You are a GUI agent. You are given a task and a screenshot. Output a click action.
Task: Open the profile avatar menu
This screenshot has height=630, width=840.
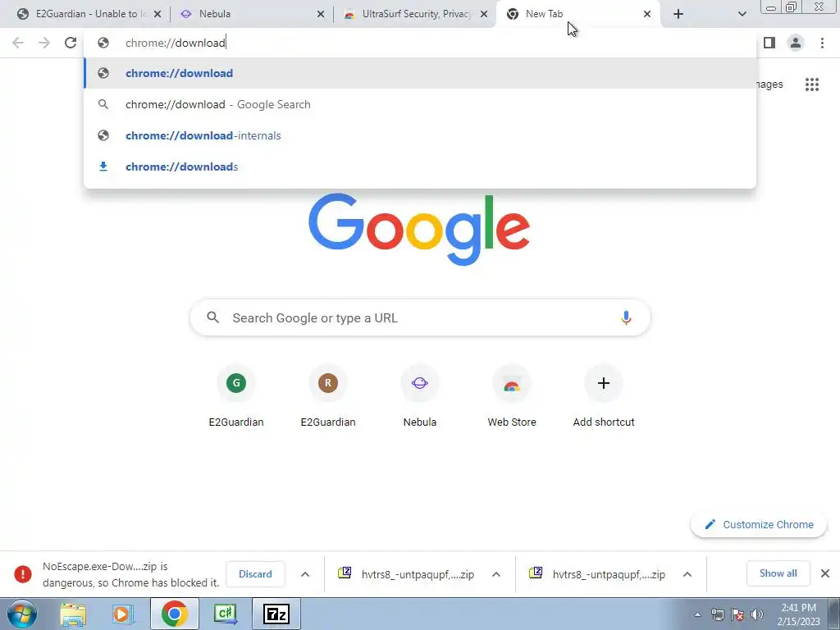point(796,43)
